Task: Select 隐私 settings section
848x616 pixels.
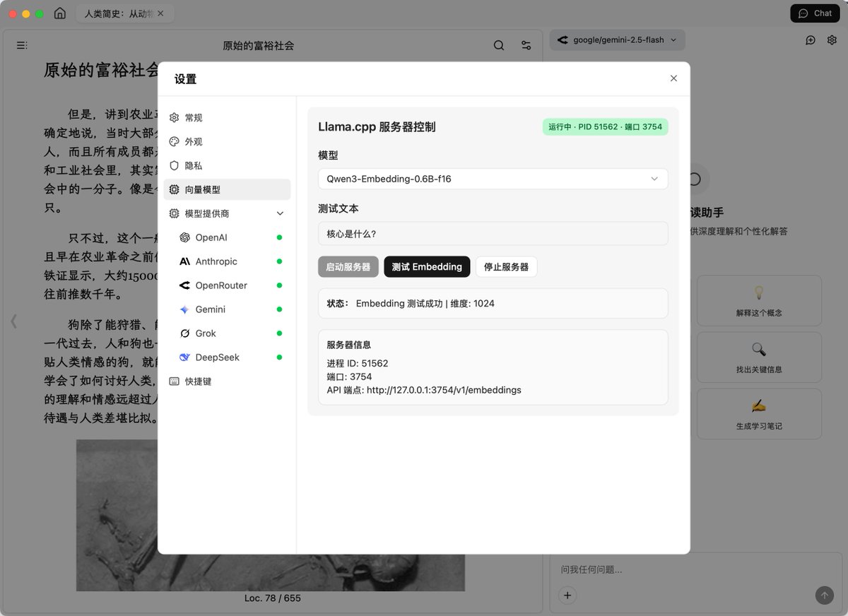Action: pyautogui.click(x=227, y=166)
